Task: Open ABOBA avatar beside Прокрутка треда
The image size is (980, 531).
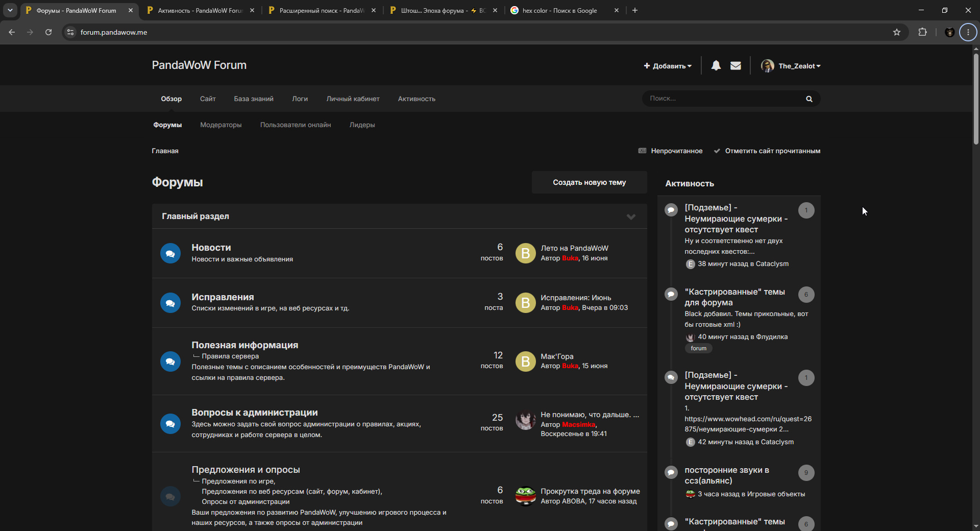Action: (x=525, y=496)
